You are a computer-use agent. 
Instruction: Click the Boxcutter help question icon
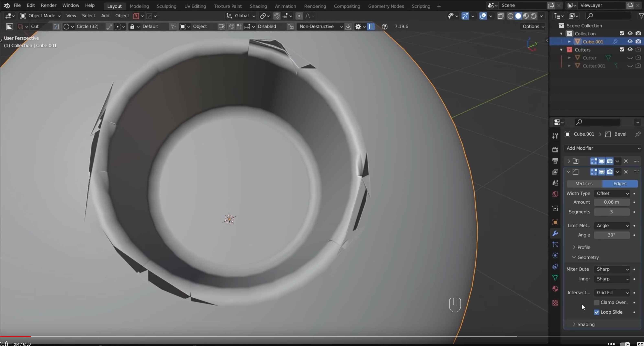[384, 26]
